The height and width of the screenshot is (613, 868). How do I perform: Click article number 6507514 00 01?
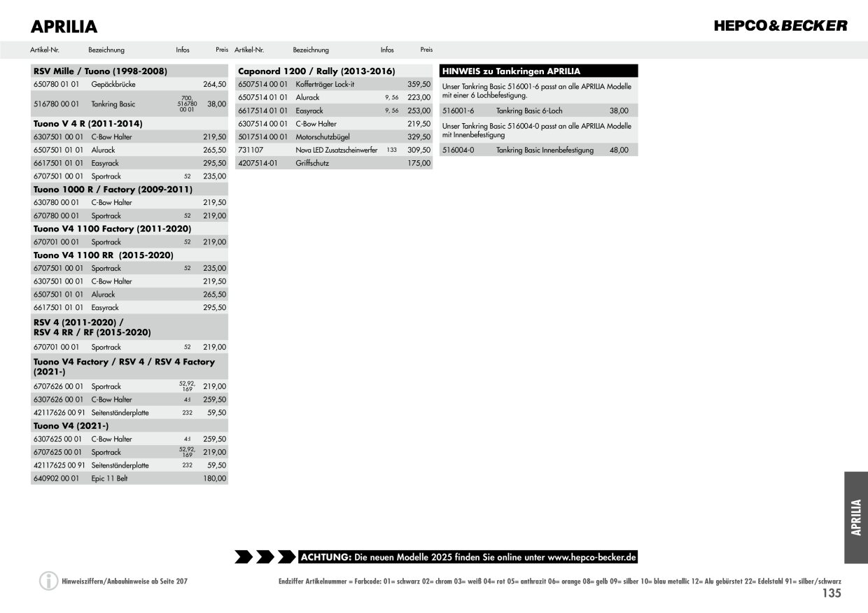(x=263, y=84)
